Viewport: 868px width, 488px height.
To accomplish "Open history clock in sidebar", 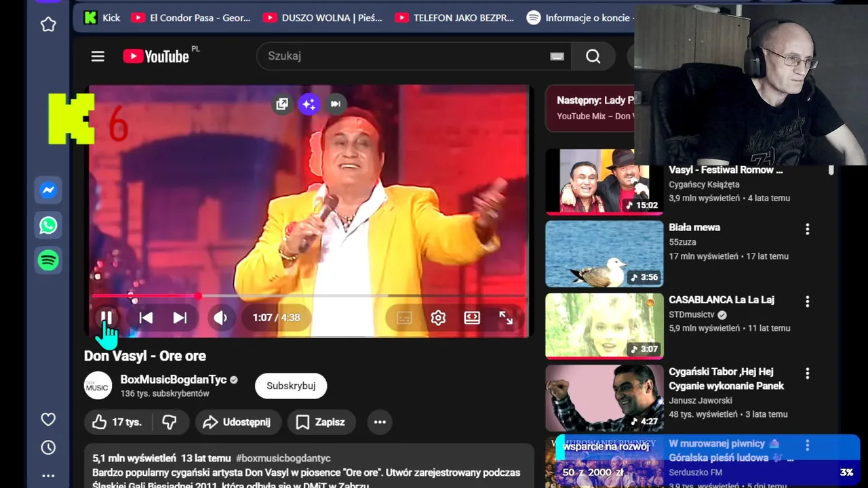I will pos(48,447).
